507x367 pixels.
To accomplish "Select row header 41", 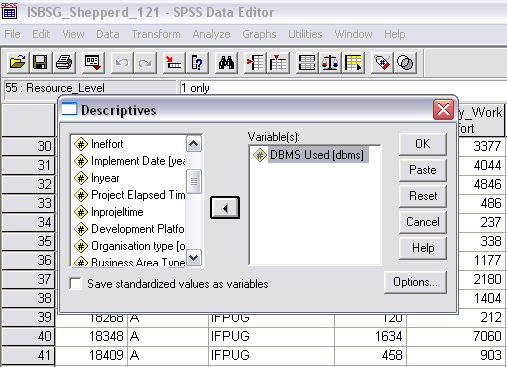I will [28, 355].
